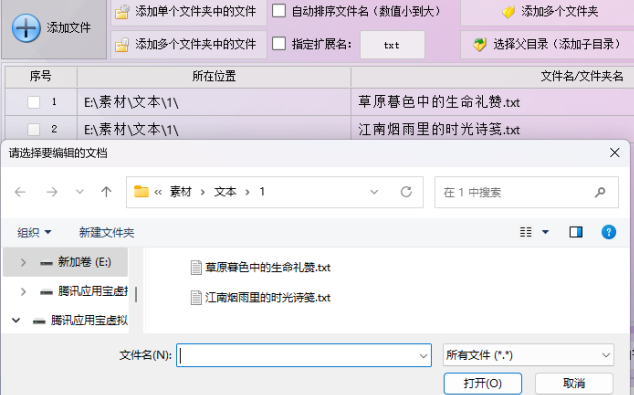Click the Forward arrow in the dialog
This screenshot has height=395, width=634.
pos(52,192)
